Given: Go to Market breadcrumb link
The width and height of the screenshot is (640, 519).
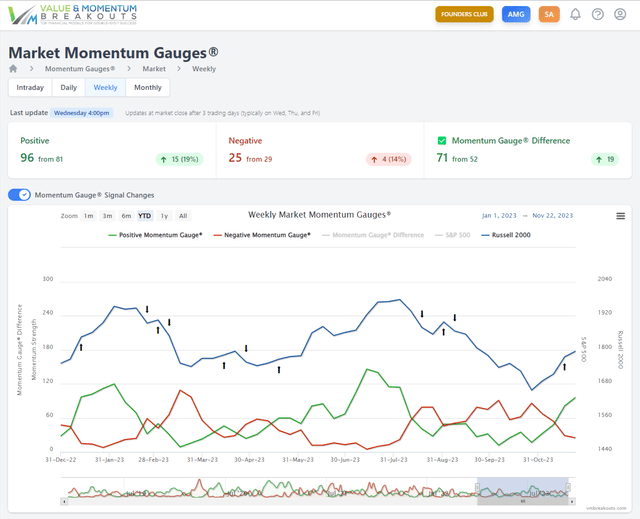Looking at the screenshot, I should [x=153, y=69].
